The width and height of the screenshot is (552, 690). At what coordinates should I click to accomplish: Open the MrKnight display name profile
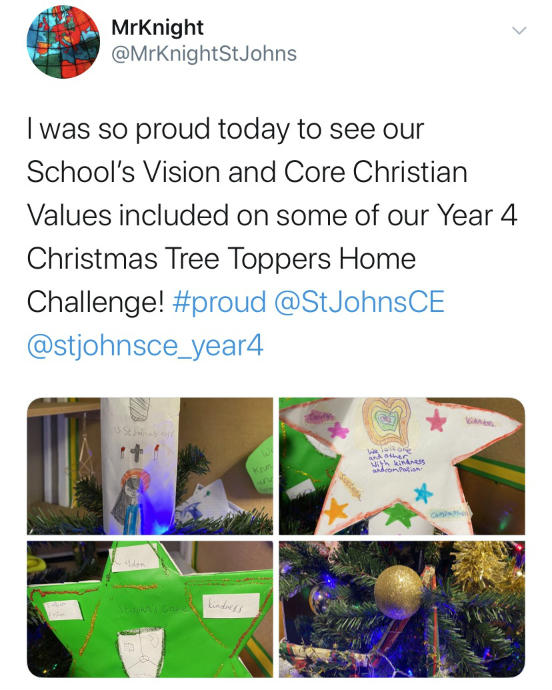tap(157, 28)
